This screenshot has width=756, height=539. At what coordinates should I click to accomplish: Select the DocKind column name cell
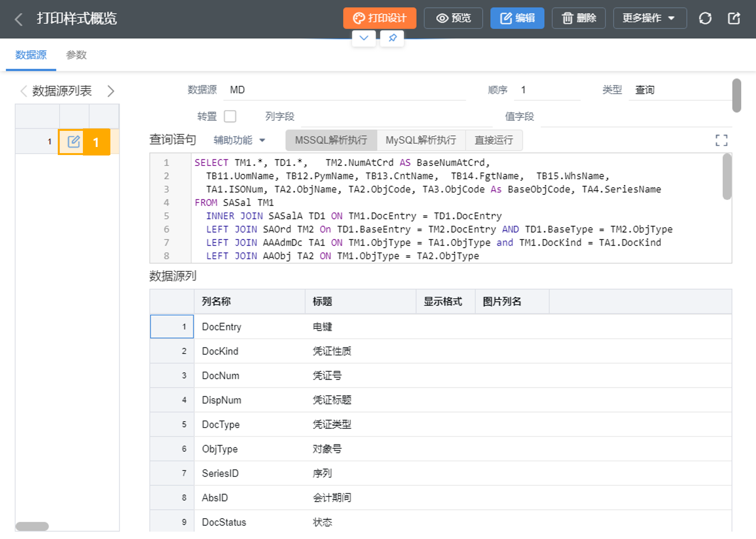click(250, 351)
